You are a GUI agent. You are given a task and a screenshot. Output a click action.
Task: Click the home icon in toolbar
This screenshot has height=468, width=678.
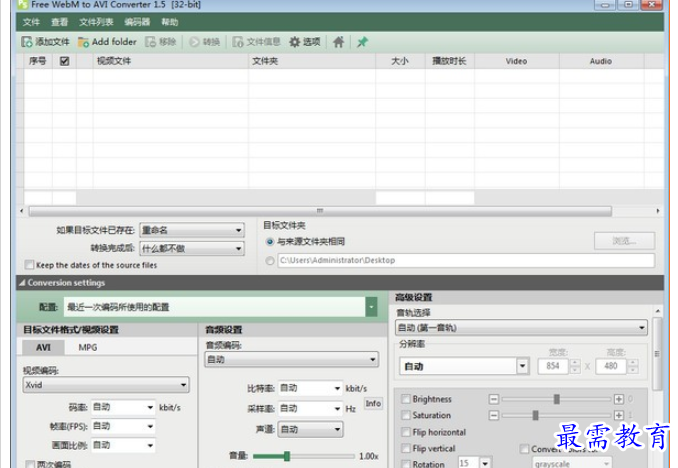tap(339, 42)
